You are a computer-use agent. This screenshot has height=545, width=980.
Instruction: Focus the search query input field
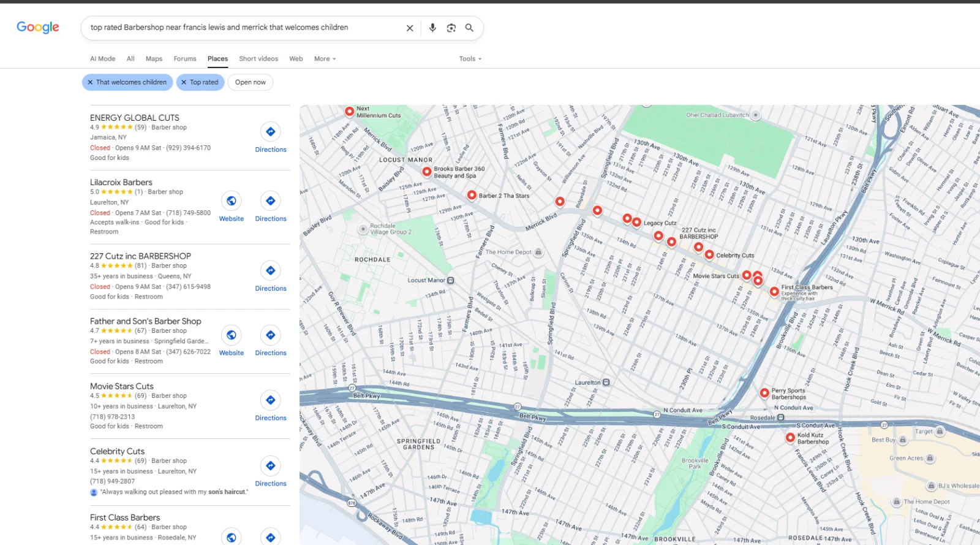(x=244, y=28)
